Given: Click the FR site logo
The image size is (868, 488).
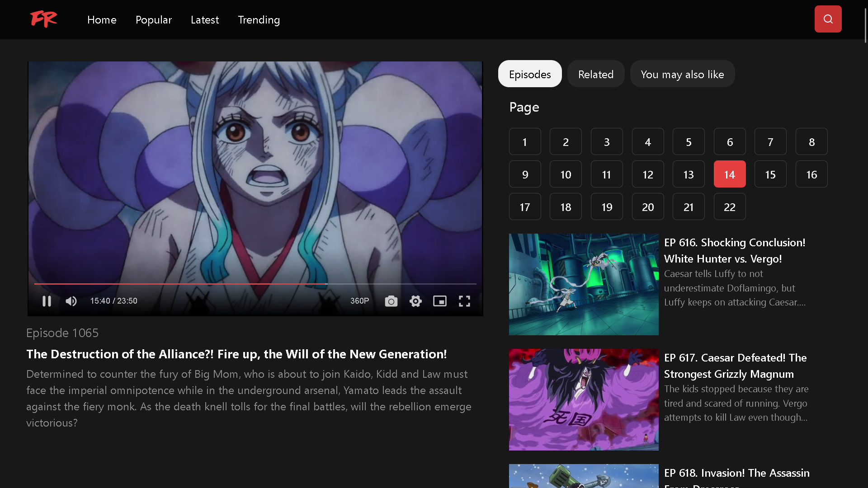Looking at the screenshot, I should click(x=43, y=19).
